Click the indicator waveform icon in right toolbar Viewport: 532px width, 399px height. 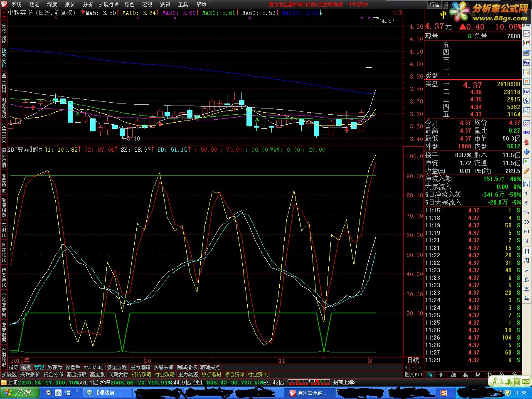(527, 123)
